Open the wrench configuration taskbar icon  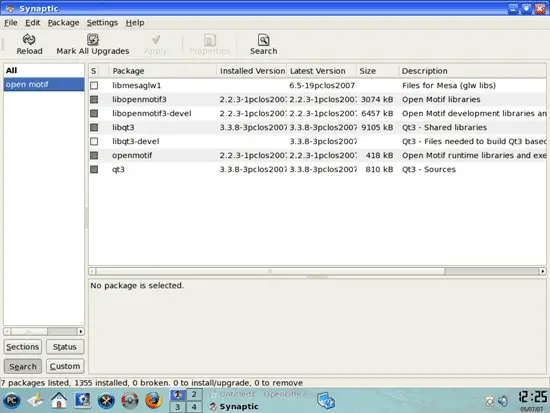click(106, 401)
